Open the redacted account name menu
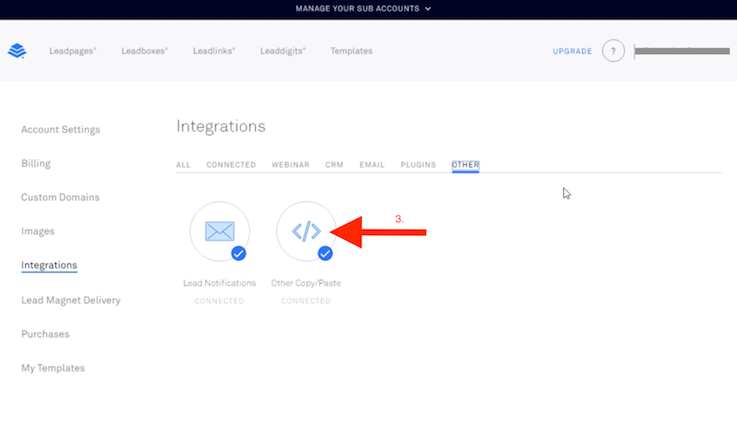The width and height of the screenshot is (737, 427). (682, 51)
